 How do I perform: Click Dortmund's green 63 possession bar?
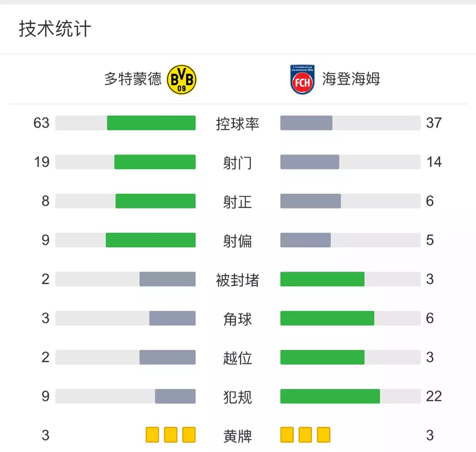[x=151, y=123]
